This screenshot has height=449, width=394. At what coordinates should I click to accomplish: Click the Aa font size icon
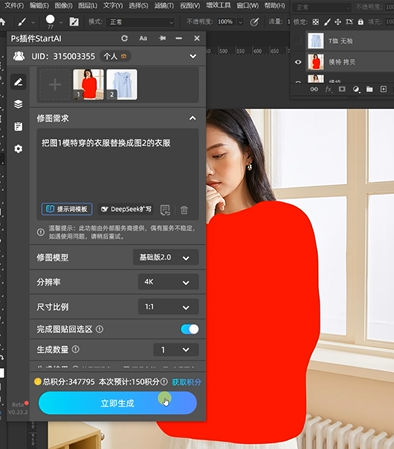(143, 38)
